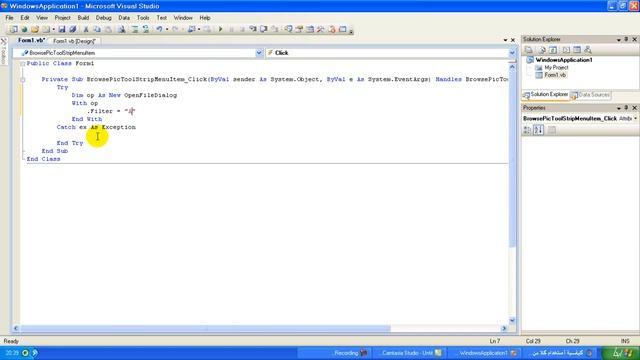The image size is (640, 360).
Task: Select WindowsApplication1 project node
Action: coord(564,60)
